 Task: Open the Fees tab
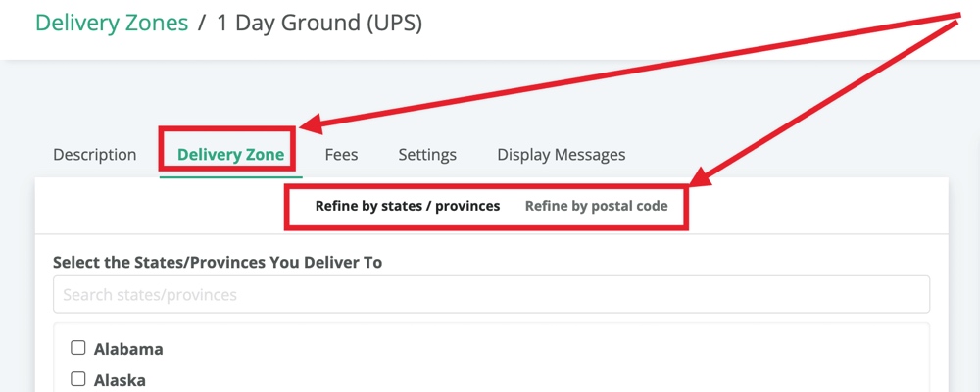[341, 155]
